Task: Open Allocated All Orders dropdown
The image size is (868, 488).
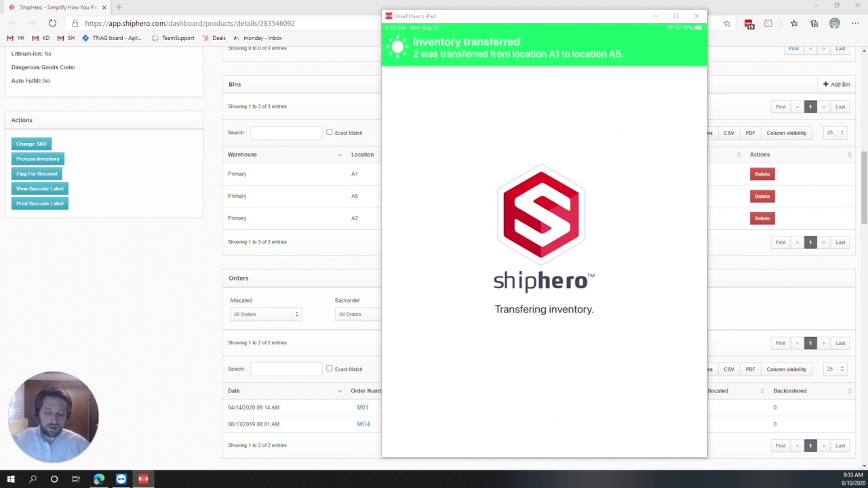Action: point(265,314)
